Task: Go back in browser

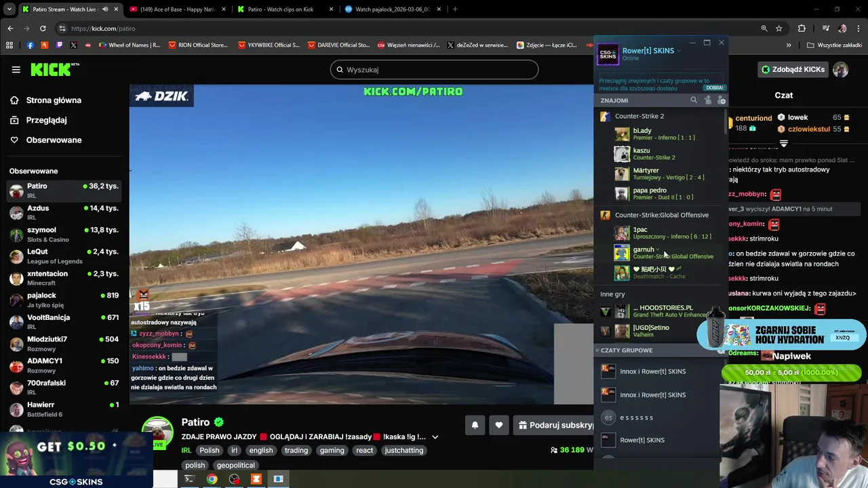Action: coord(10,28)
